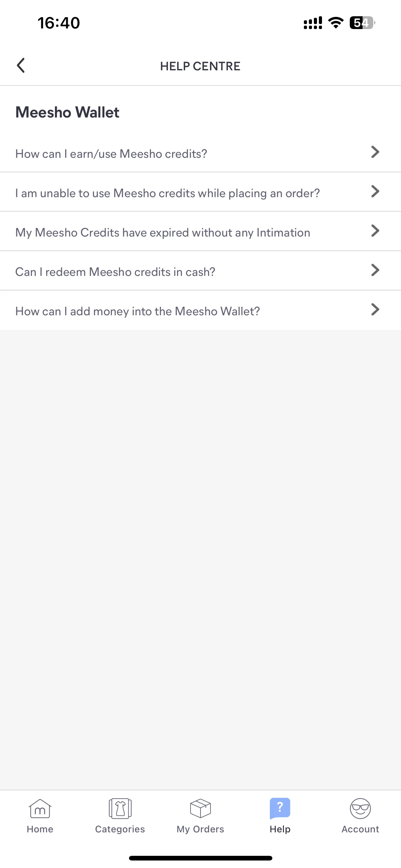Expand chevron for add money into Wallet
The width and height of the screenshot is (401, 868).
[375, 309]
